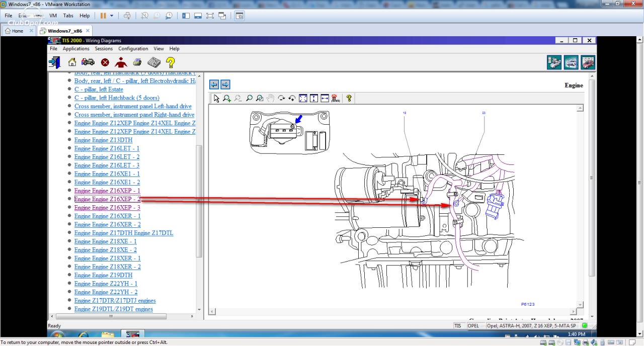Go to TIS home page icon

click(x=72, y=62)
